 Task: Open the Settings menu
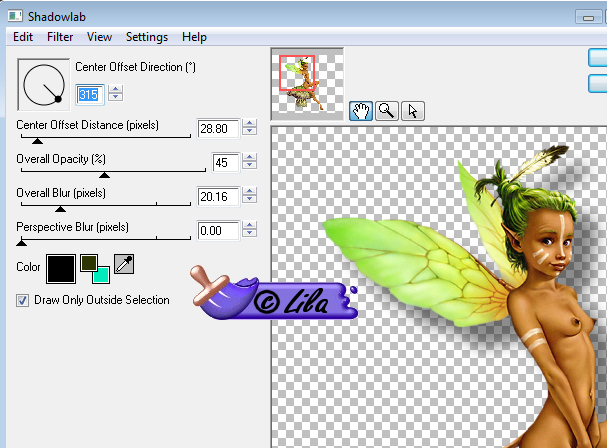(x=147, y=37)
